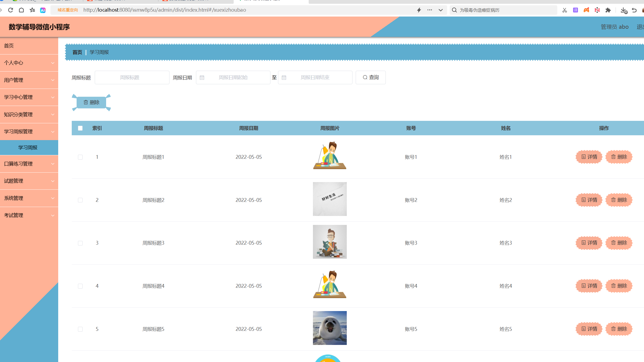Open the seal photo in row 5
Image resolution: width=644 pixels, height=362 pixels.
330,328
